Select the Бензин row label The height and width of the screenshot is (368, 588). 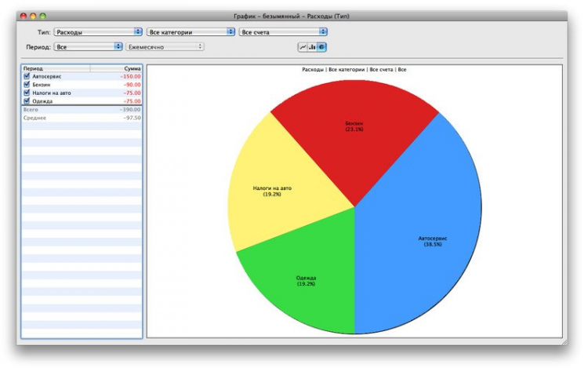coord(42,85)
